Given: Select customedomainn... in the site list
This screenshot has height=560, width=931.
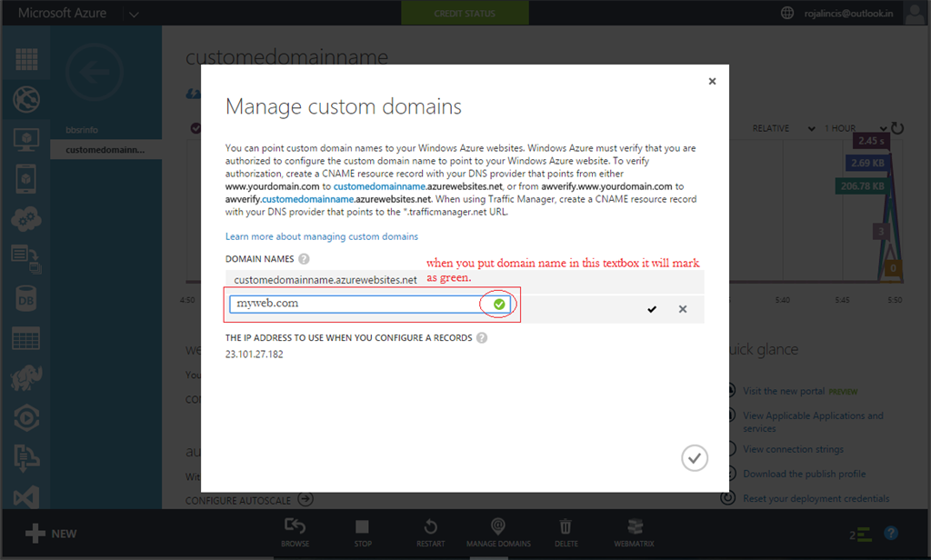Looking at the screenshot, I should pyautogui.click(x=105, y=150).
